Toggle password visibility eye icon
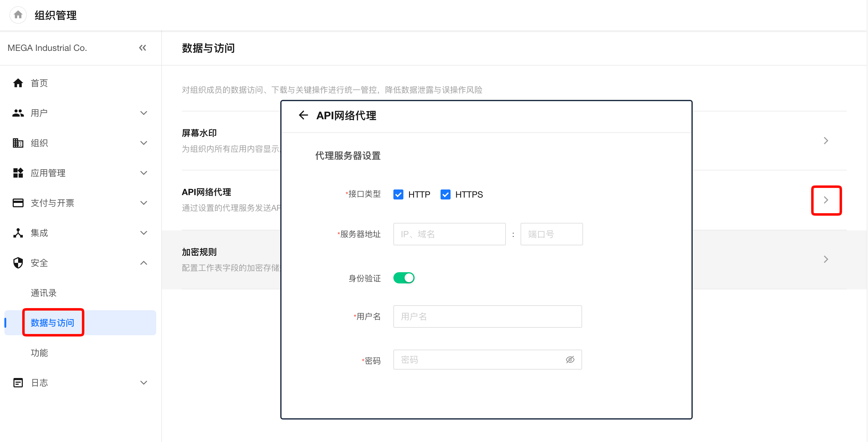 pyautogui.click(x=570, y=360)
